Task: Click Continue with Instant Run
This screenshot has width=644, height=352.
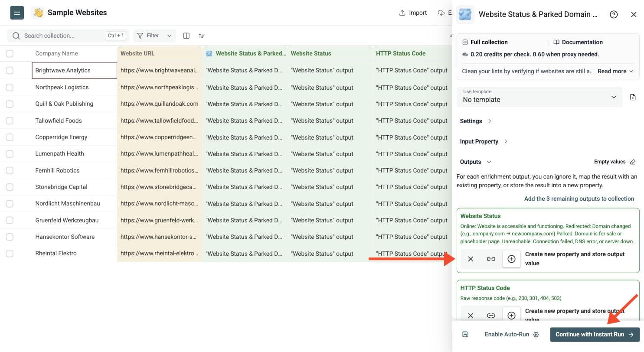Action: coord(595,334)
